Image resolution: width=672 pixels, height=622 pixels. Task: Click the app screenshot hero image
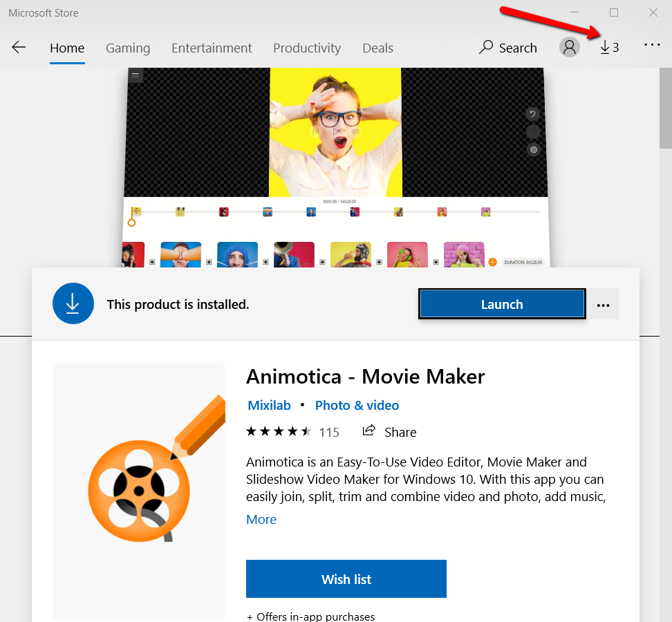pos(335,167)
